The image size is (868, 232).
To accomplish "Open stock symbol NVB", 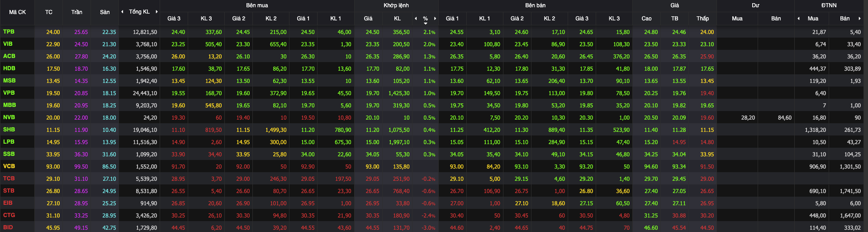I will pos(9,117).
